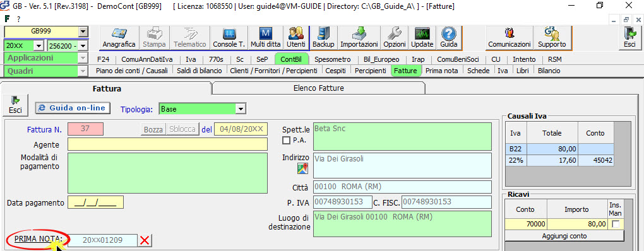Screen dimensions: 644x251
Task: Select conto 45042 cell in Causali Iva
Action: coord(596,160)
